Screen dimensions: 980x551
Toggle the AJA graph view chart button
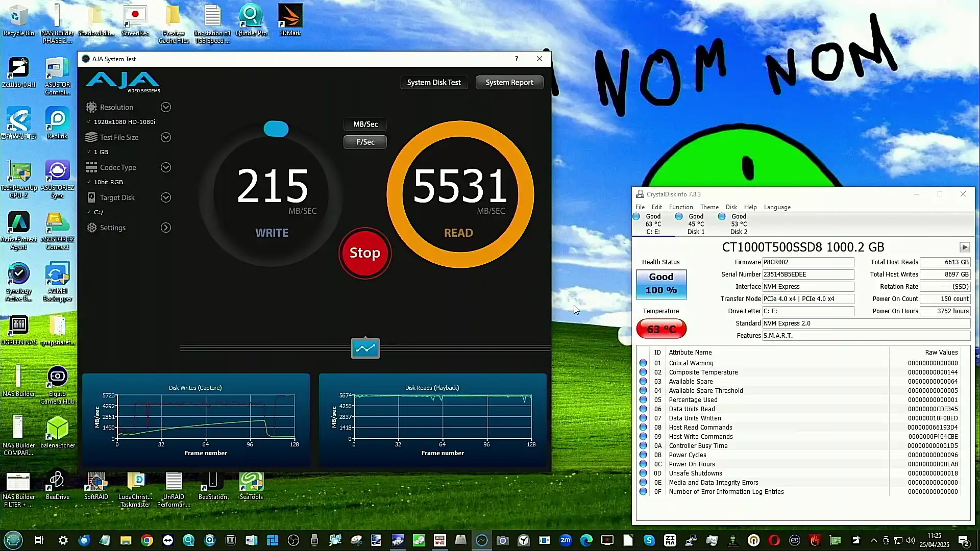click(365, 348)
